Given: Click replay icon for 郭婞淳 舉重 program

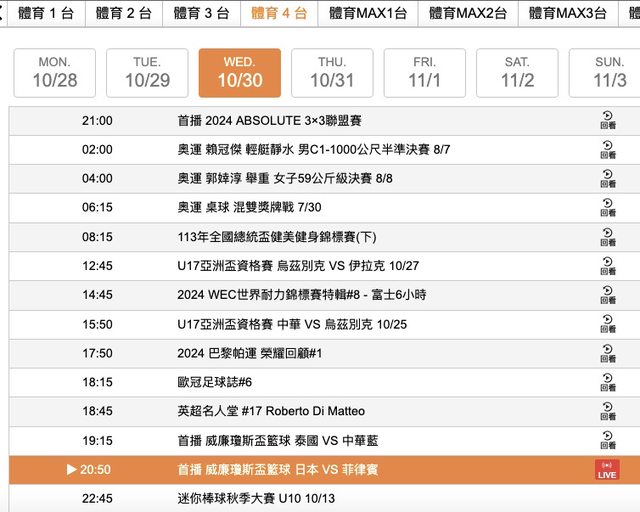Looking at the screenshot, I should [x=607, y=179].
